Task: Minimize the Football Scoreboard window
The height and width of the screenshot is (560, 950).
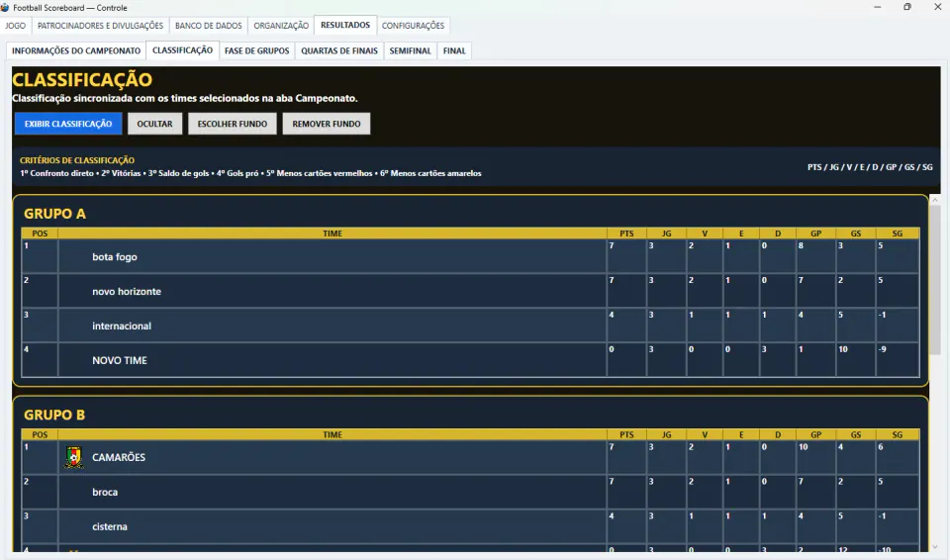Action: pyautogui.click(x=878, y=7)
